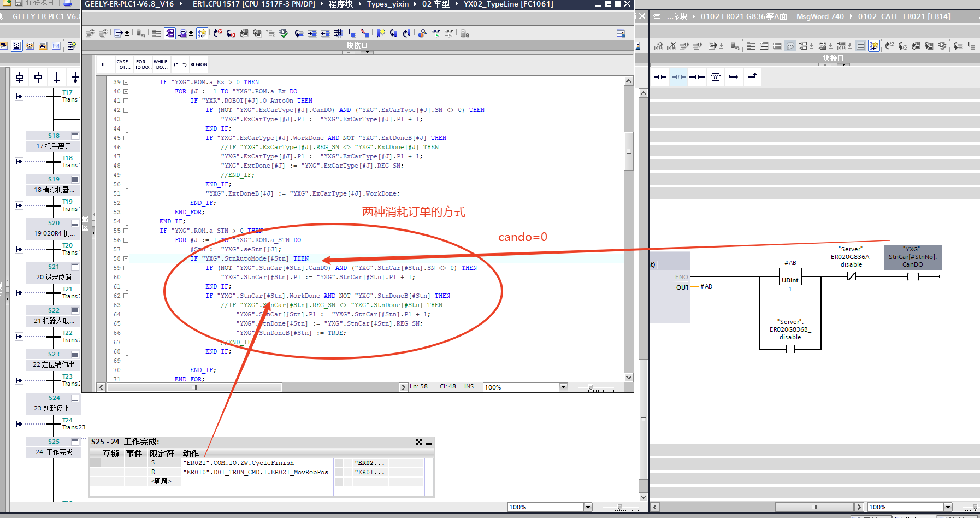The image size is (980, 518).
Task: Insert a normally open contact
Action: [660, 77]
